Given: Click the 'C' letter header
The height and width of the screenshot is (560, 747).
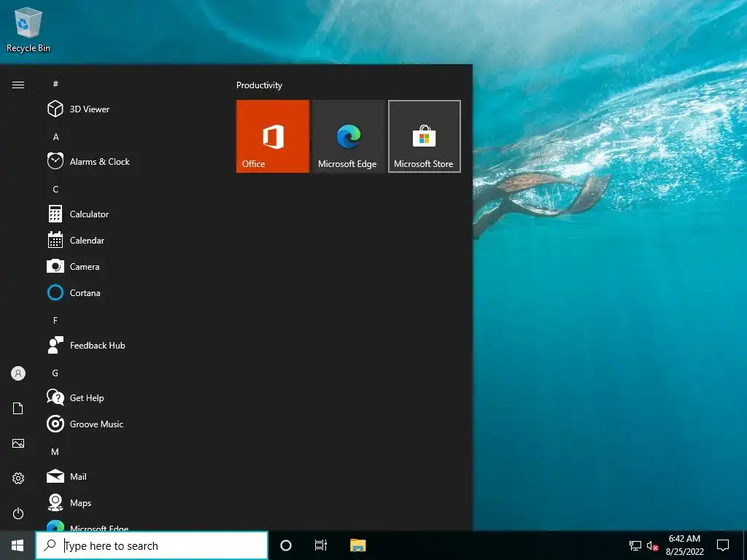Looking at the screenshot, I should 55,189.
